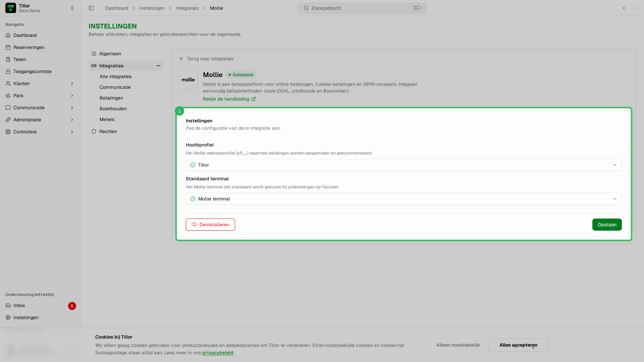Screen dimensions: 644x362
Task: Click the mollie logo thumbnail
Action: click(188, 79)
